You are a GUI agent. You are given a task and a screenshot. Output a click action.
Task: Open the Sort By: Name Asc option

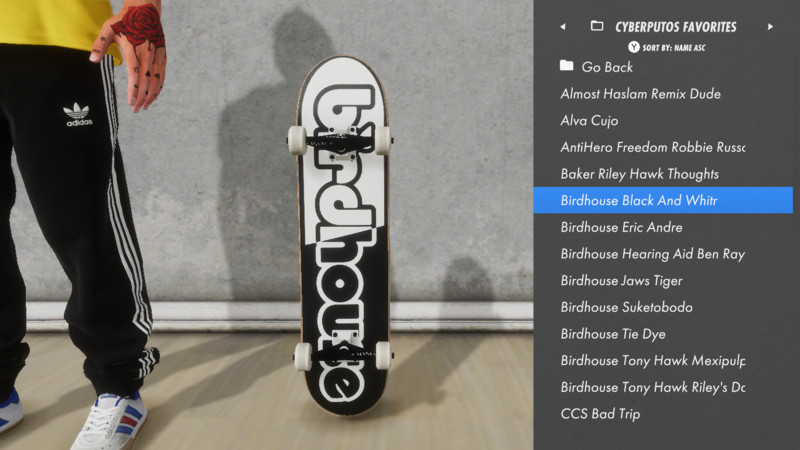click(673, 48)
